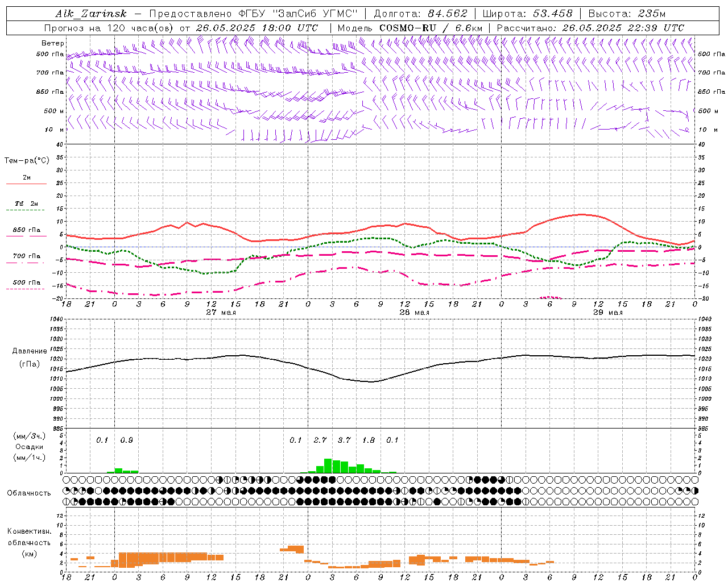Click the "28 мая" date label
Viewport: 728px width, 582px height.
click(414, 313)
